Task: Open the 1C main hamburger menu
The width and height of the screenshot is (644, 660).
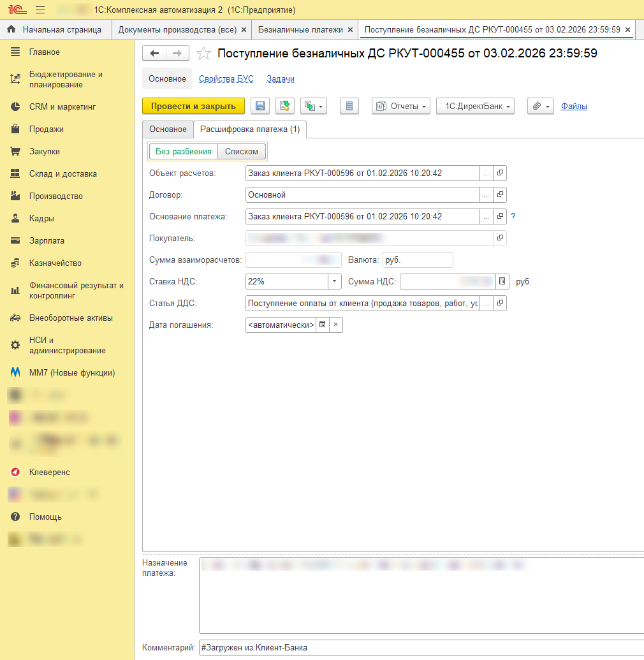Action: (x=40, y=10)
